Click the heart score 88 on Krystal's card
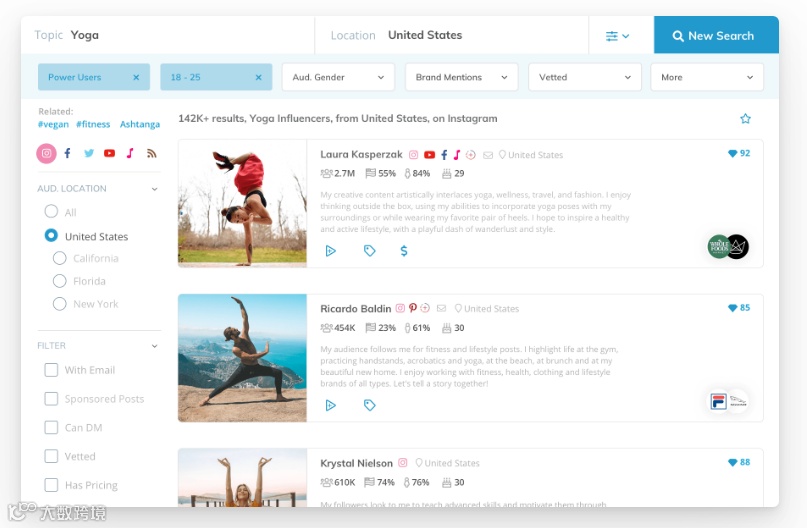The height and width of the screenshot is (528, 807). 739,462
